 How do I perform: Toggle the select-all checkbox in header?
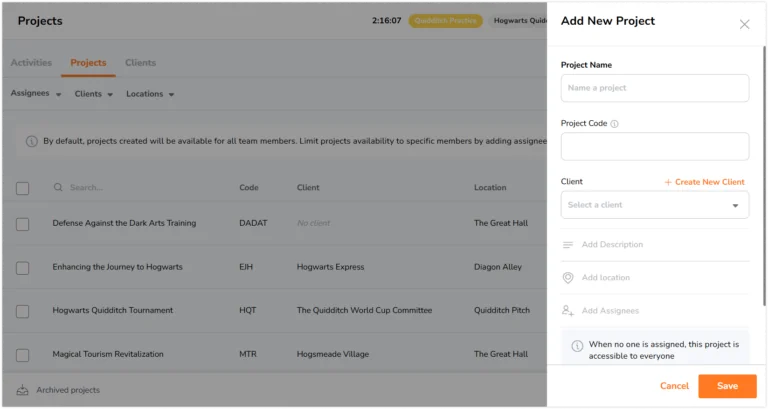(x=23, y=188)
